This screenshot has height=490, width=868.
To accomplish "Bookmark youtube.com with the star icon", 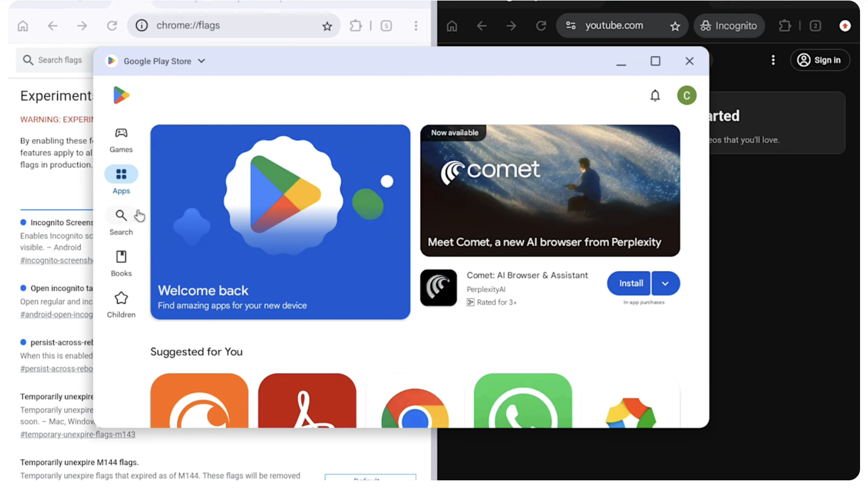I will coord(675,25).
